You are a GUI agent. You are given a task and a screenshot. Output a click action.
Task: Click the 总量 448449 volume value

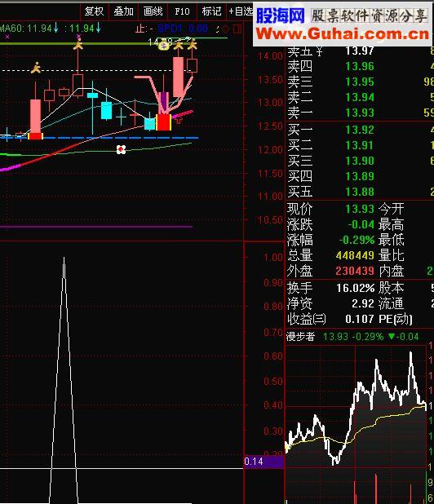coord(355,255)
